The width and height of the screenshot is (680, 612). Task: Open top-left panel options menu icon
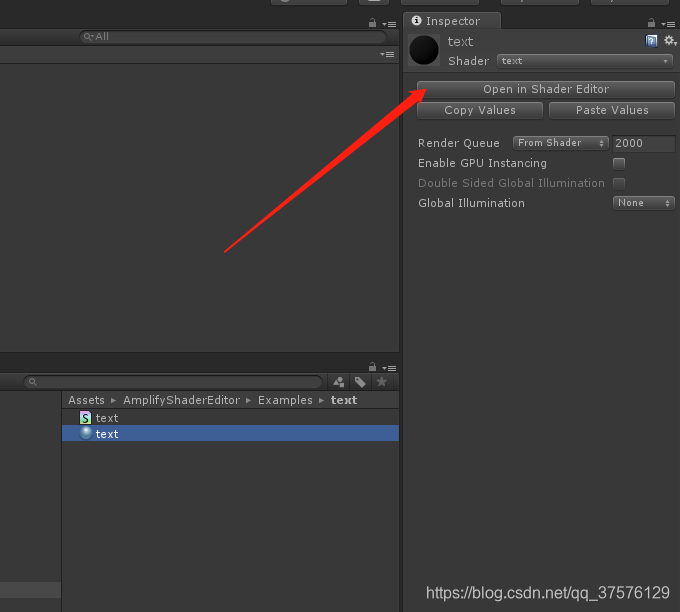coord(389,24)
